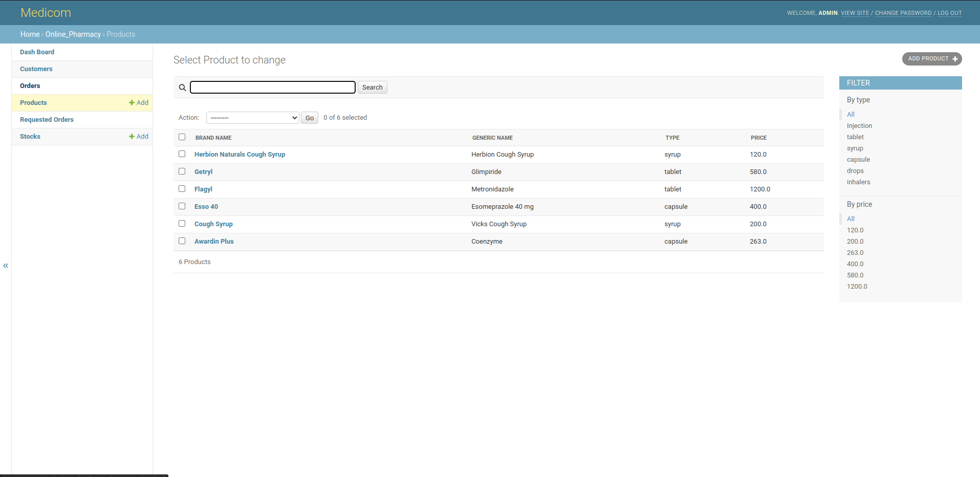Click the plus Add icon beside Products
Image resolution: width=980 pixels, height=477 pixels.
132,103
